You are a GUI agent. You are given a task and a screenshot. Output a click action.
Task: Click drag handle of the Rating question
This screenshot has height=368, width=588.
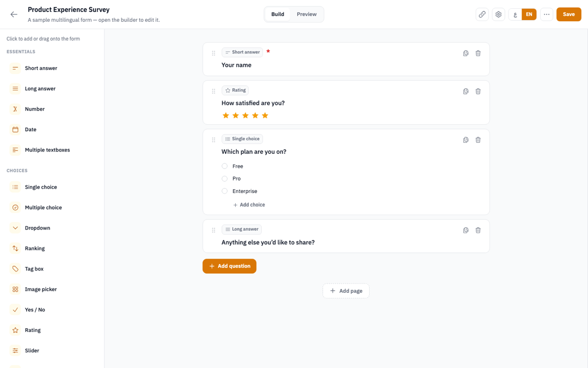pyautogui.click(x=213, y=91)
